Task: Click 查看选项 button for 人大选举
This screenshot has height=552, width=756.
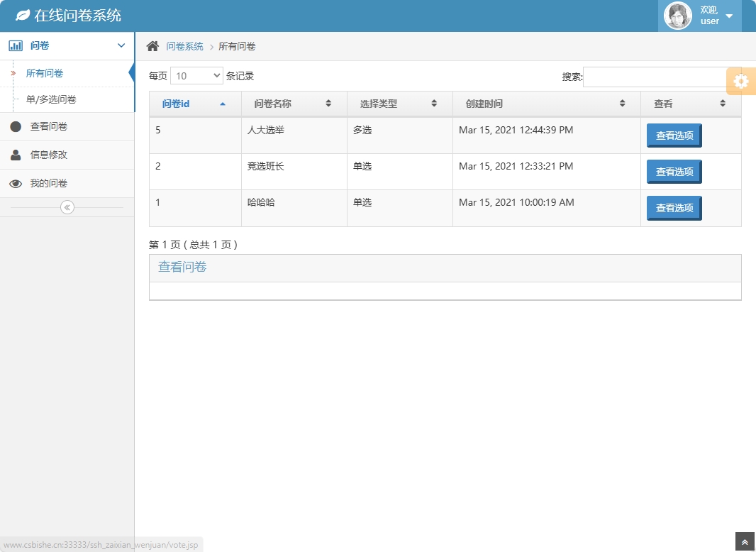Action: coord(674,135)
